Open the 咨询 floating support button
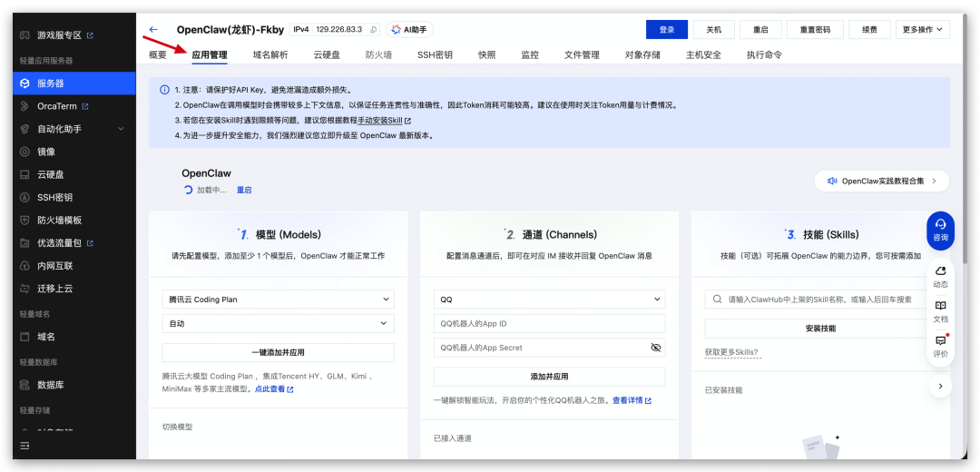The width and height of the screenshot is (980, 472). pos(940,231)
